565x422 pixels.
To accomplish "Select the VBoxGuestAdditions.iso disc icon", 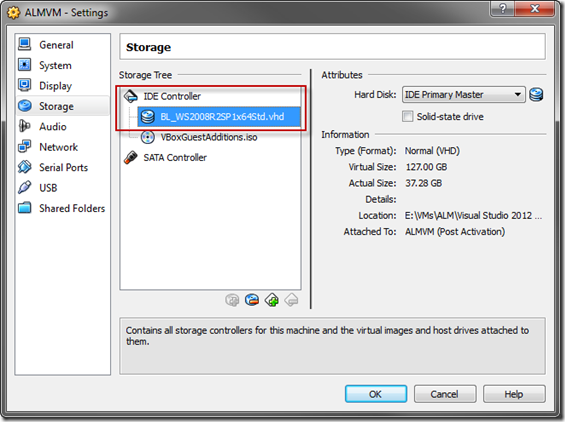I will [x=147, y=137].
